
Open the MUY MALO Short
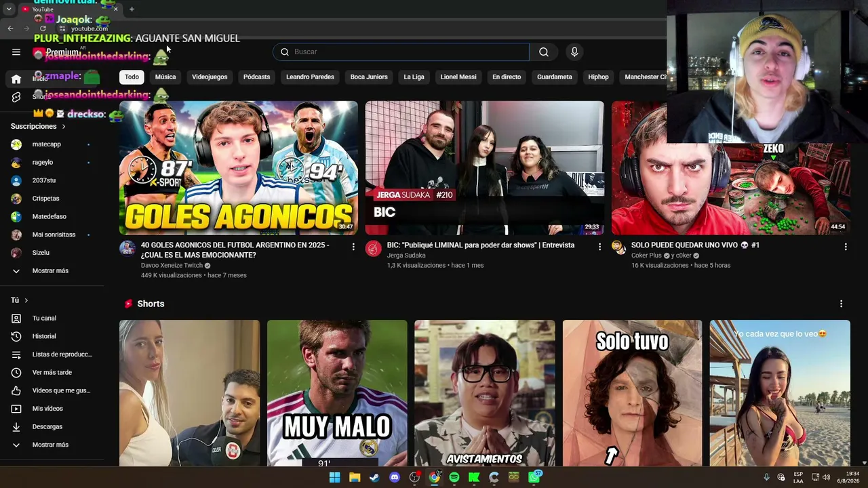[x=337, y=393]
